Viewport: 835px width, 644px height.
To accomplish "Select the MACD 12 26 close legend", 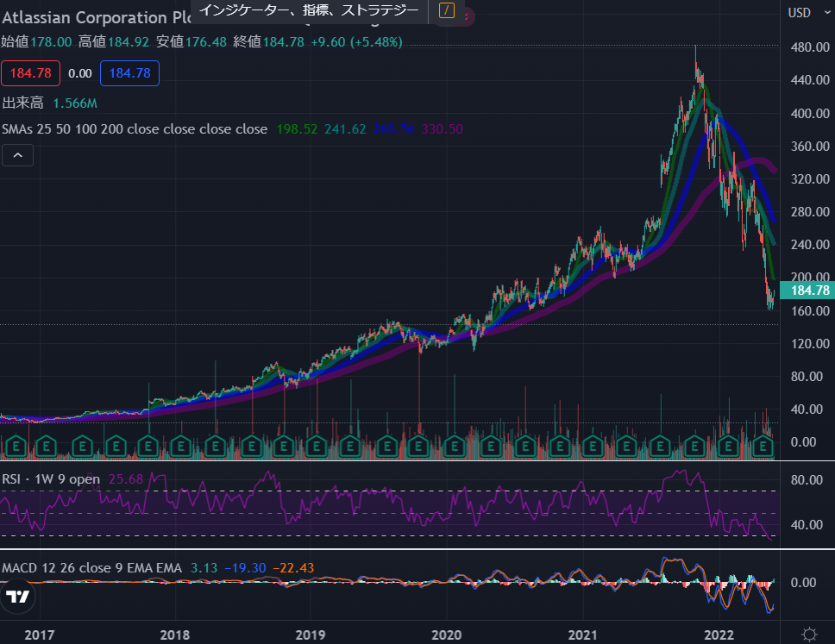I will [x=91, y=568].
